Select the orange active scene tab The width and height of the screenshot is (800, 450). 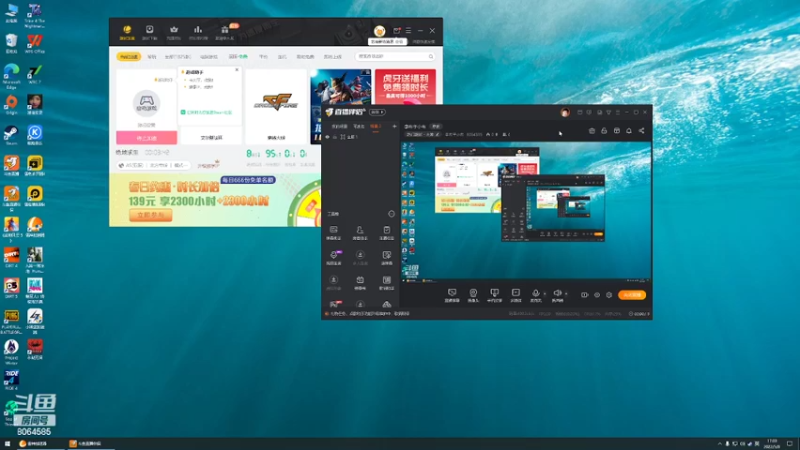pyautogui.click(x=376, y=127)
